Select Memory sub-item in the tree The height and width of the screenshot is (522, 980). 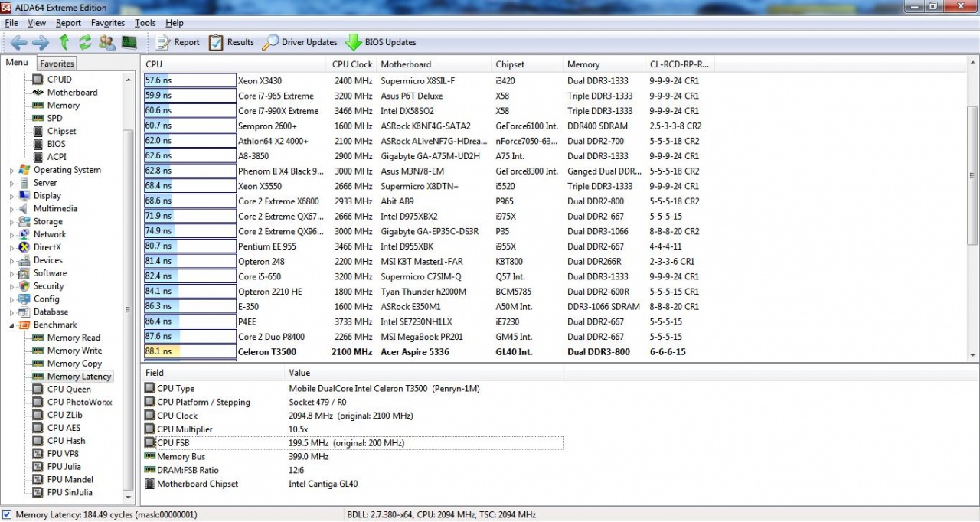63,105
